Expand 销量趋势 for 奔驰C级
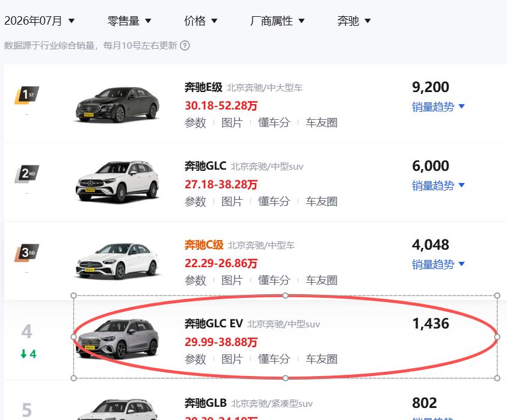507x420 pixels. (438, 264)
